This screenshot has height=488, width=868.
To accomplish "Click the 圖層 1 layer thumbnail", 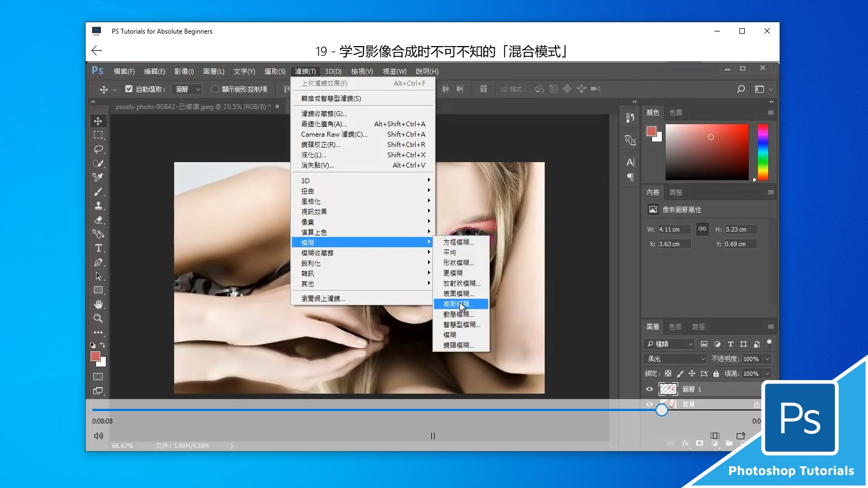I will coord(668,389).
